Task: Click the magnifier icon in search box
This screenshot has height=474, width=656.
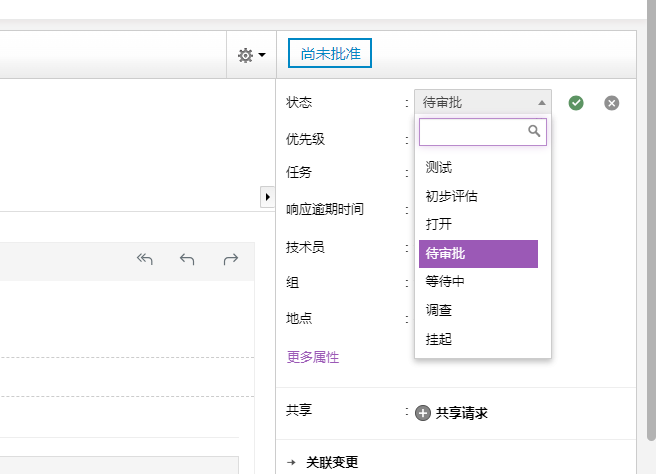Action: click(x=534, y=131)
